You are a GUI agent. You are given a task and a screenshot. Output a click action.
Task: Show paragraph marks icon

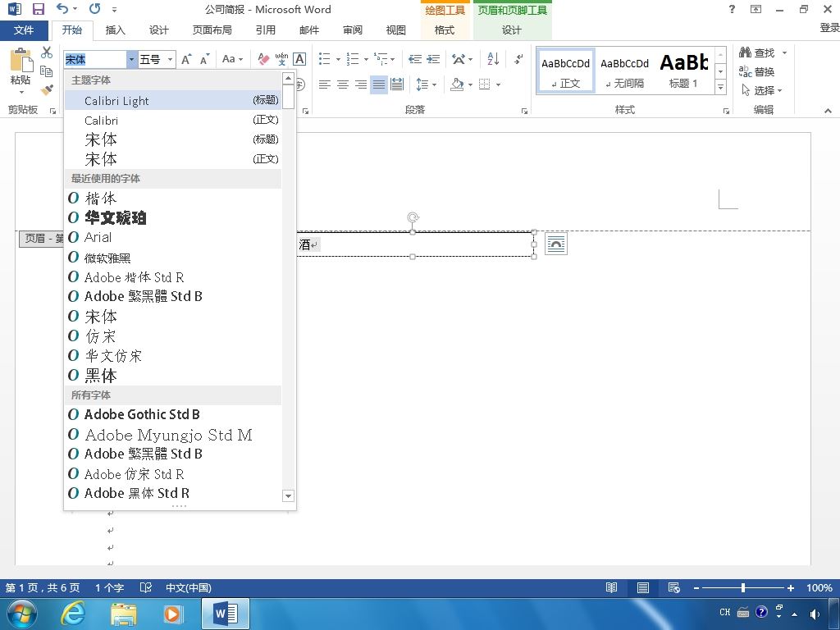pos(518,59)
